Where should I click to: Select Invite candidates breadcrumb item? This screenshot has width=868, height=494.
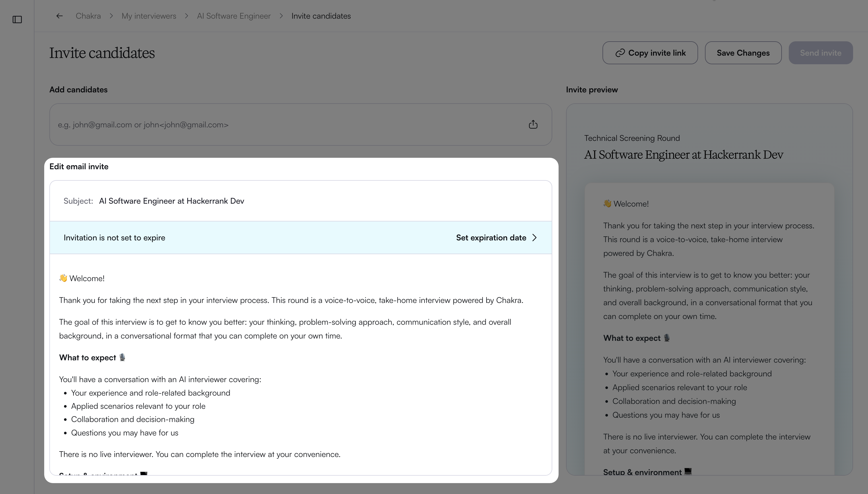click(x=321, y=16)
